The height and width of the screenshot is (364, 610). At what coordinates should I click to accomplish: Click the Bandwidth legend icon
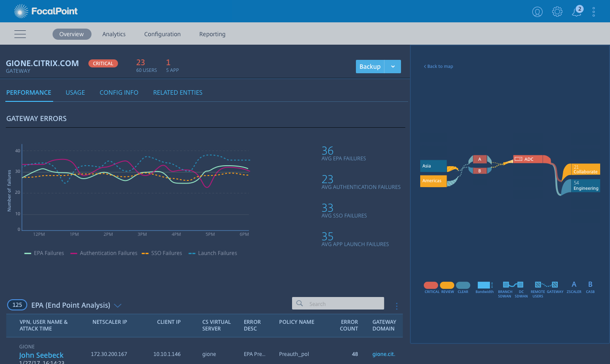tap(485, 285)
